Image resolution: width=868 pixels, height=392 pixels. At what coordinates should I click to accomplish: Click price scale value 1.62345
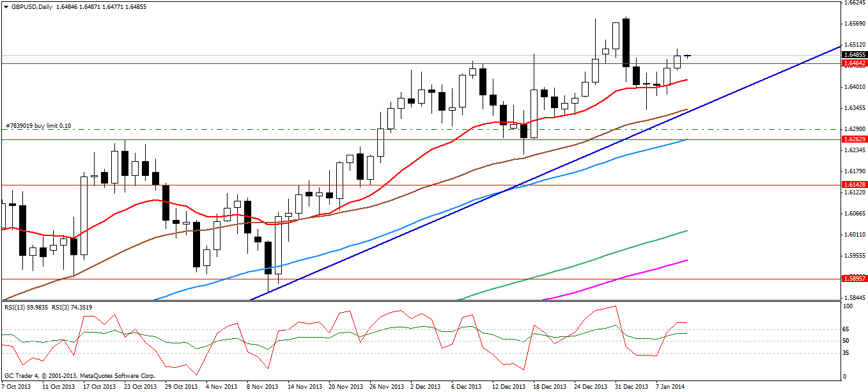pyautogui.click(x=855, y=150)
